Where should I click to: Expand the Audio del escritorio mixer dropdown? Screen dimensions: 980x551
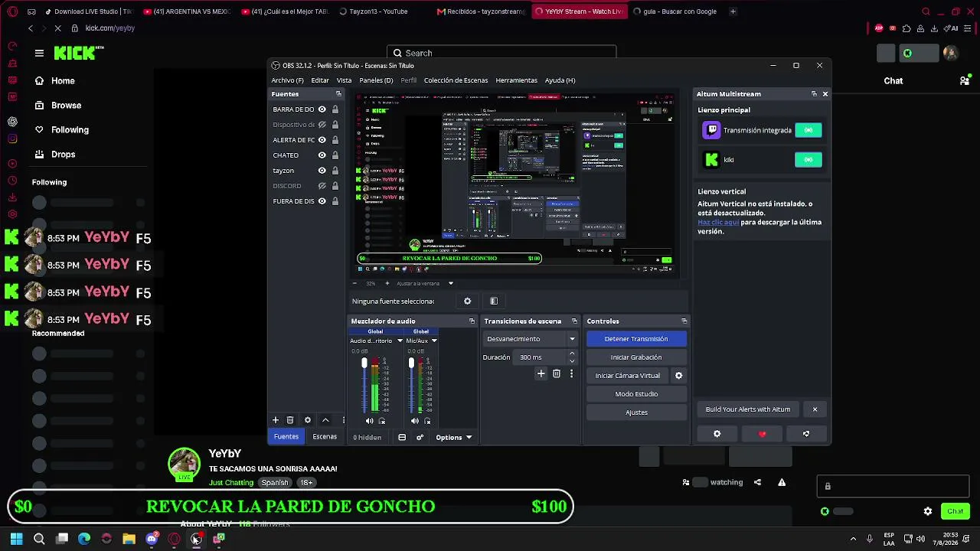point(400,341)
